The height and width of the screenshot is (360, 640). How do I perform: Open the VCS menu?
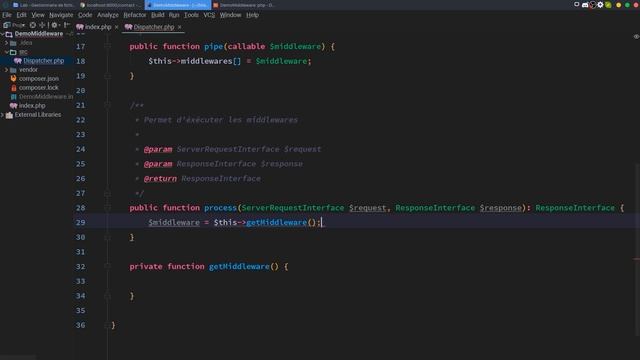point(209,15)
